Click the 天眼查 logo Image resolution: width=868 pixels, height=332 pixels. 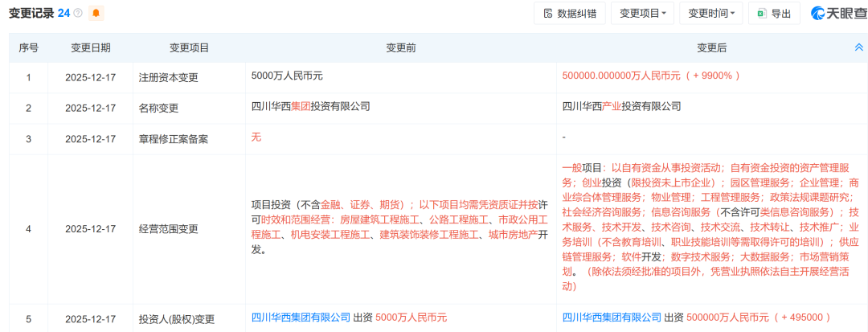coord(838,14)
